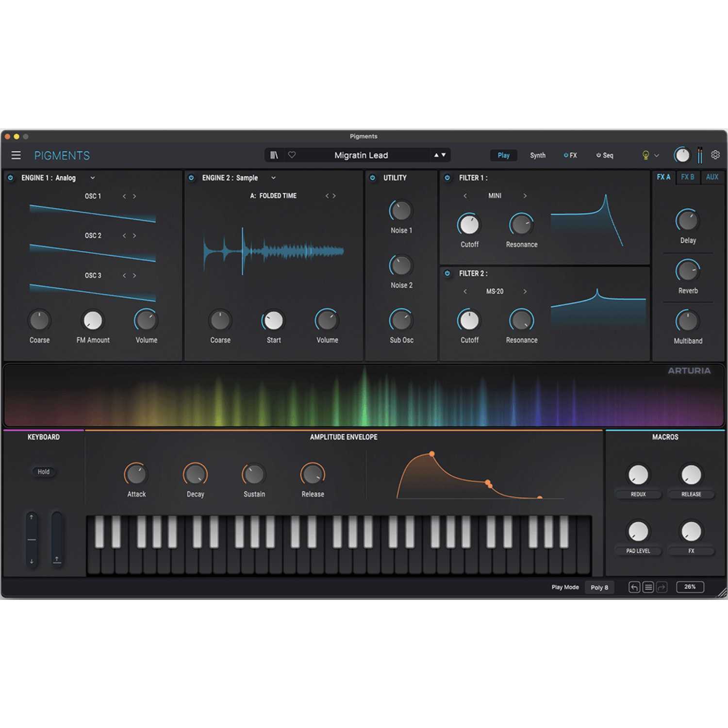The image size is (728, 728).
Task: Select the FX B tab
Action: [688, 177]
